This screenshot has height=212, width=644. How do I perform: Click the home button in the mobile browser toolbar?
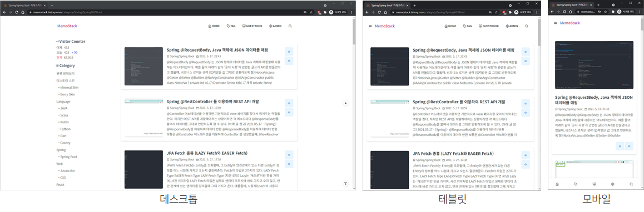click(570, 12)
